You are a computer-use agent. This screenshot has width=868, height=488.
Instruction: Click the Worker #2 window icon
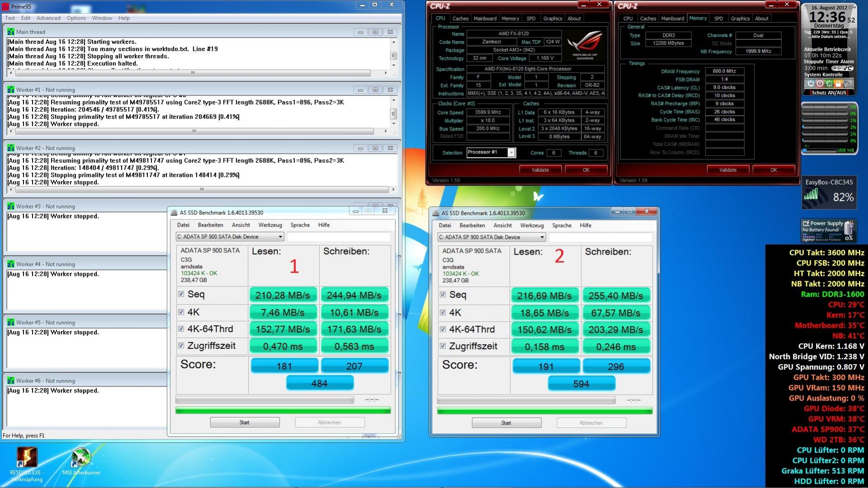(x=10, y=148)
